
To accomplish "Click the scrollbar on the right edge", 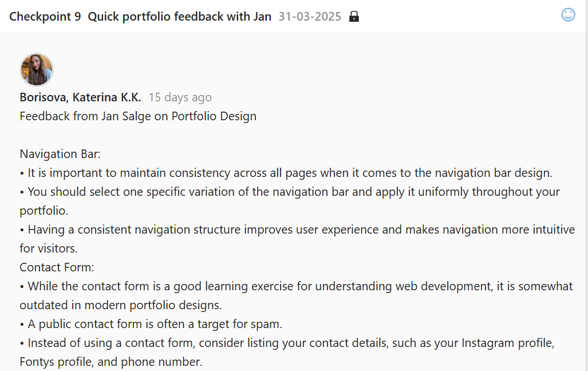I will pyautogui.click(x=585, y=172).
